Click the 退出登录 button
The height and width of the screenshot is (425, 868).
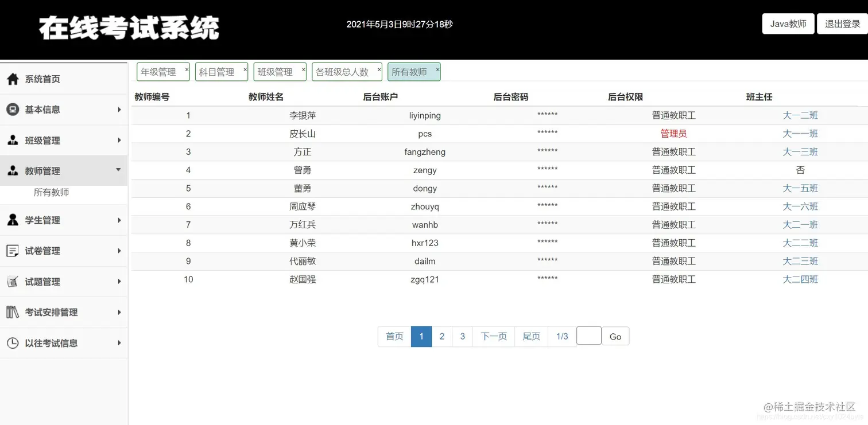pos(843,24)
